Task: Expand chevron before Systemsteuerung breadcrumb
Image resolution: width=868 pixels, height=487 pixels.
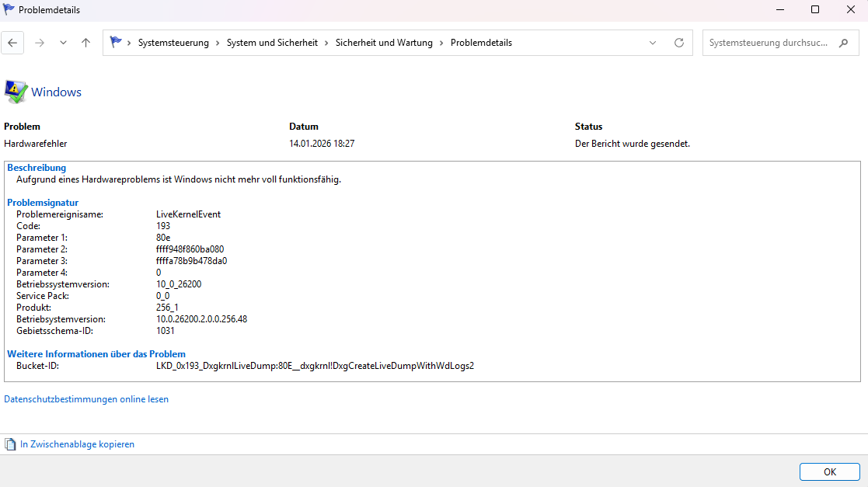Action: coord(130,43)
